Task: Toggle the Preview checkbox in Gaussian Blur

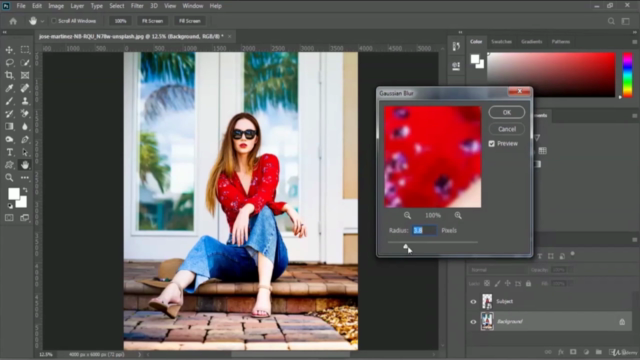Action: (491, 144)
